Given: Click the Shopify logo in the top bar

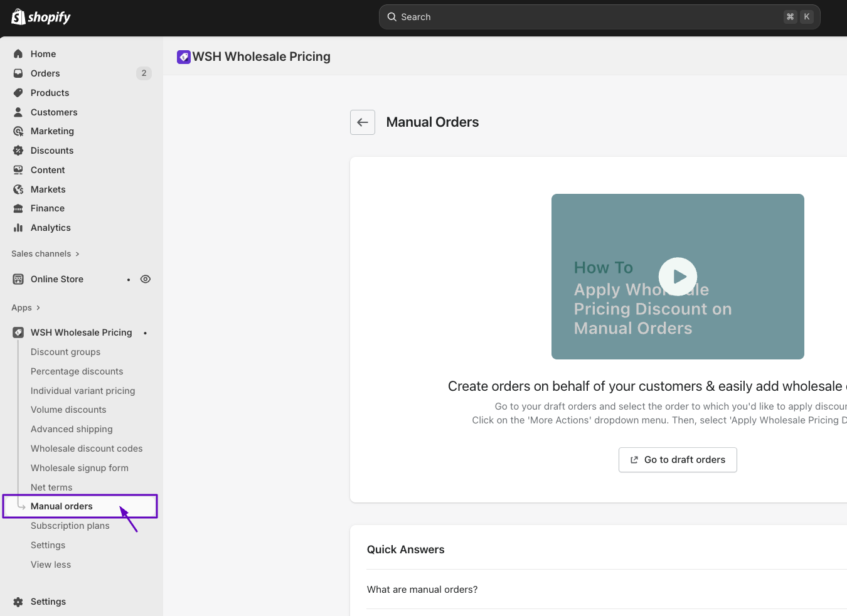Looking at the screenshot, I should [x=41, y=17].
